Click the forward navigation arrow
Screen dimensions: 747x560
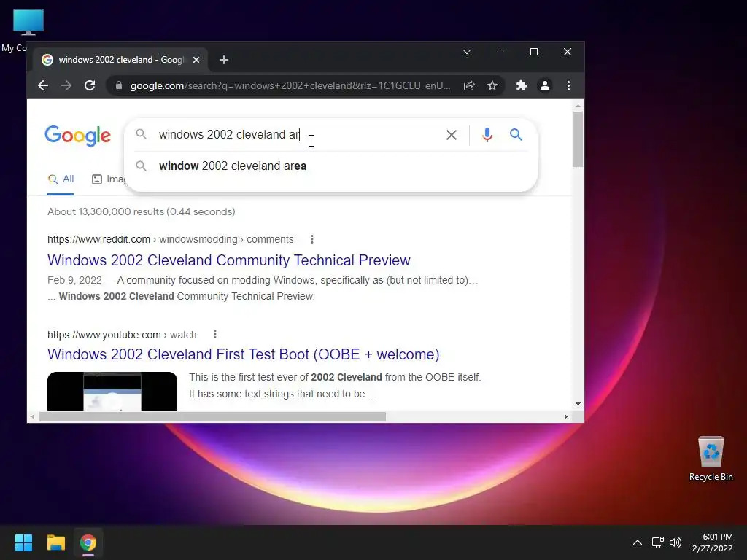point(66,86)
